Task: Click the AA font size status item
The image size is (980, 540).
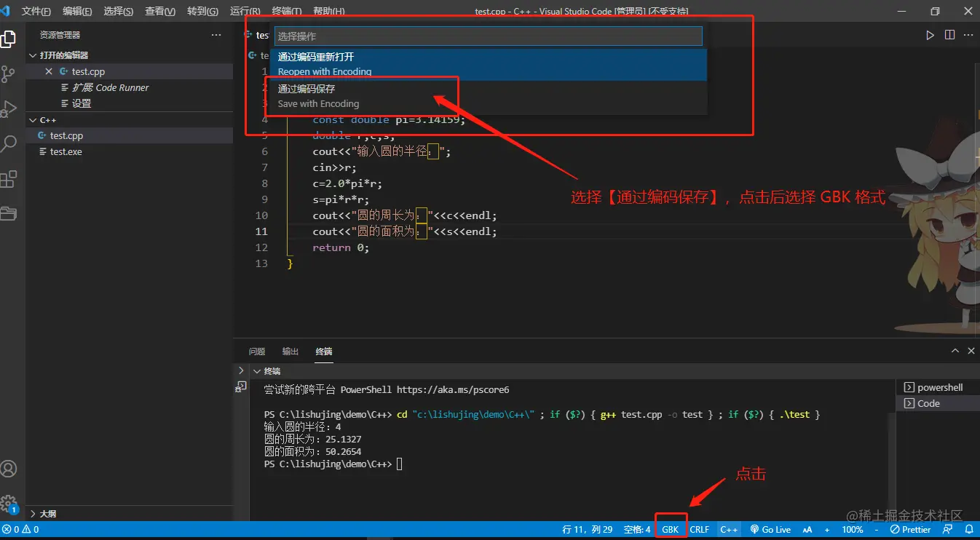Action: [x=807, y=530]
